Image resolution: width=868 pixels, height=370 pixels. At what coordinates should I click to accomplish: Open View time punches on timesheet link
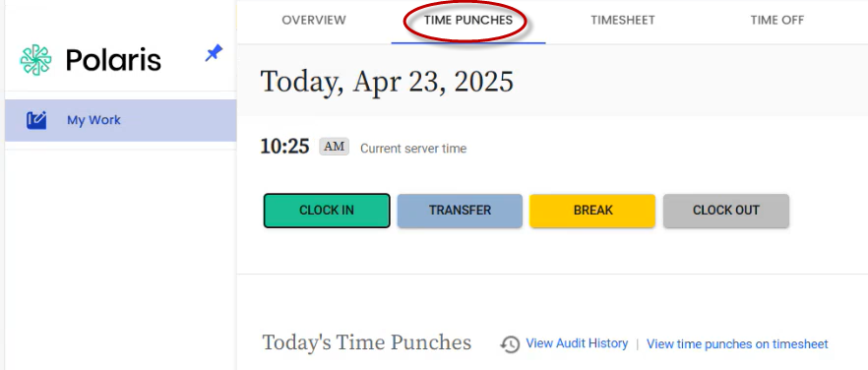coord(737,344)
